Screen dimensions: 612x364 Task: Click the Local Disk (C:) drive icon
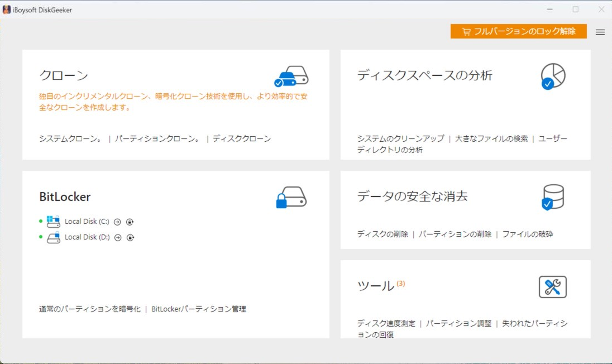tap(54, 222)
